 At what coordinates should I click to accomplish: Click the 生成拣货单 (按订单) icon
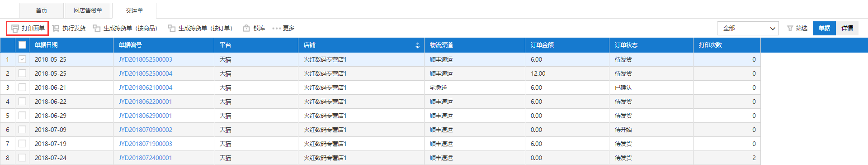(172, 28)
